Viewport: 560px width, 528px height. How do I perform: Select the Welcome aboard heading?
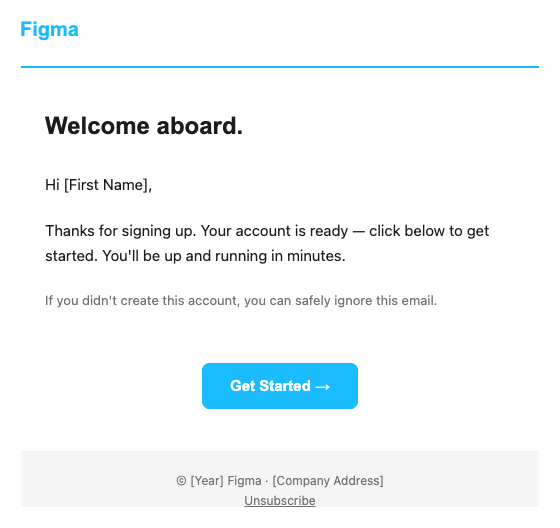[144, 126]
